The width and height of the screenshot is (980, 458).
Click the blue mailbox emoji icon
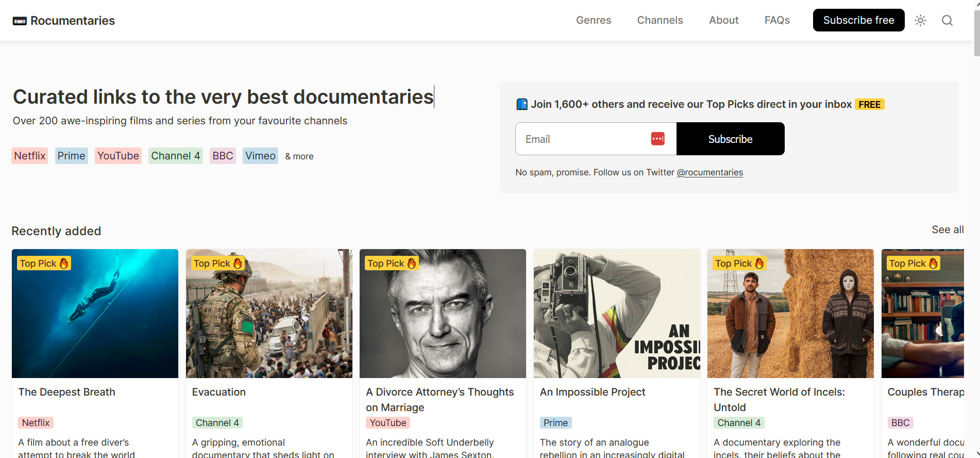click(521, 104)
